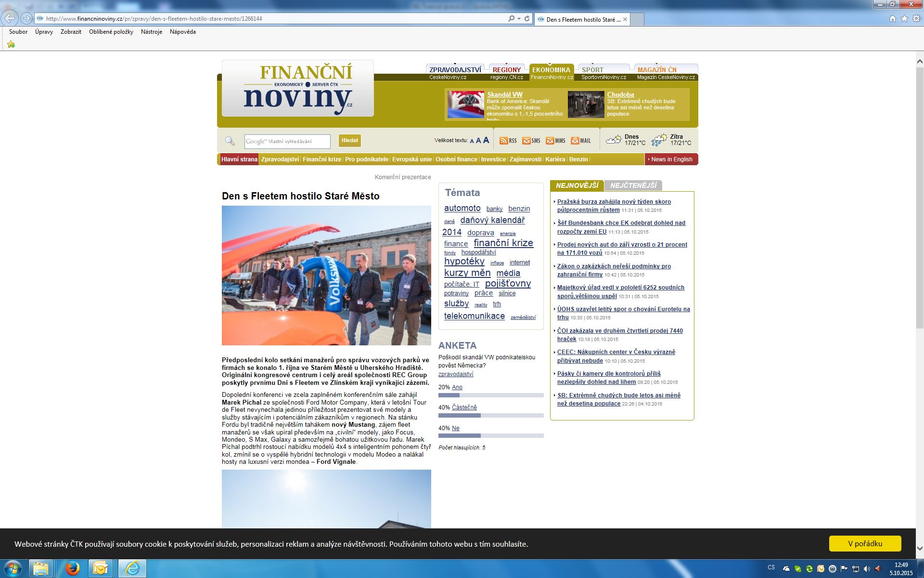Screen dimensions: 924x578
Task: Click the favorites bar star icon
Action: [11, 44]
